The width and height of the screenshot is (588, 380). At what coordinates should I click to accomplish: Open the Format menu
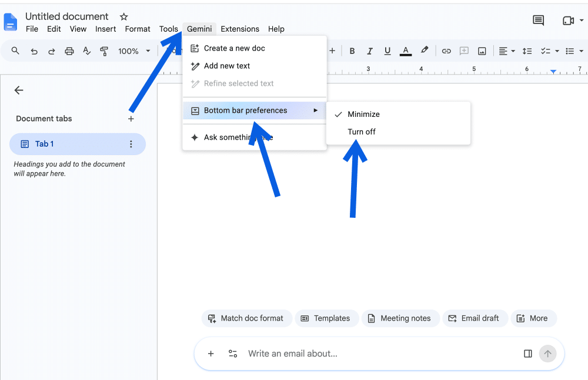coord(138,29)
